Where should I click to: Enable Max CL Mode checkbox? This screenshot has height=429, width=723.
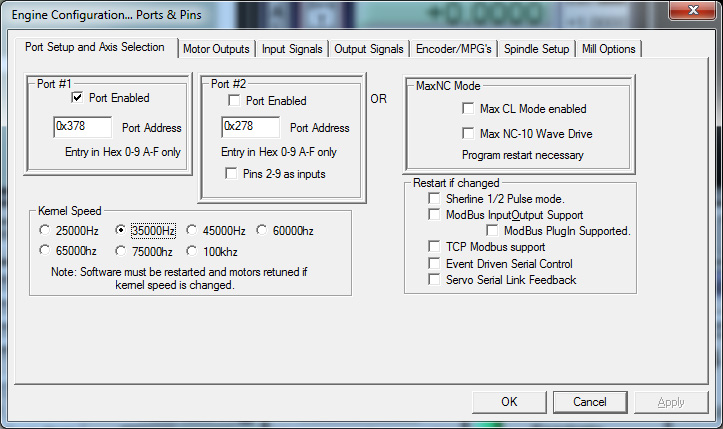(x=467, y=109)
